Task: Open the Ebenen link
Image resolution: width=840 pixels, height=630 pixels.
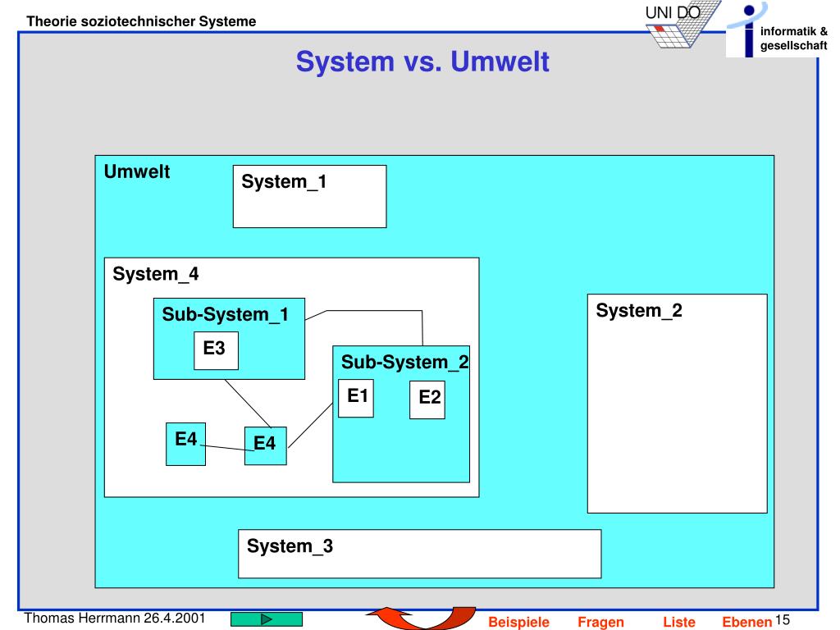Action: tap(746, 622)
